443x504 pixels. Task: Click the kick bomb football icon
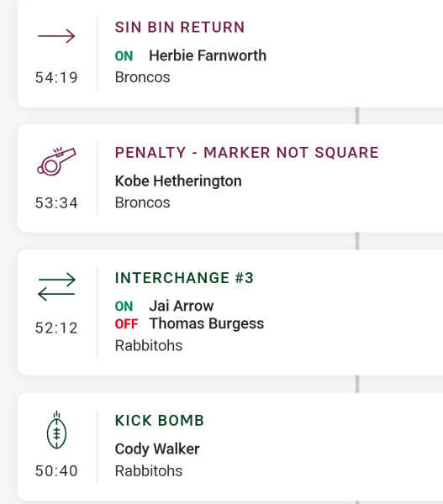[56, 430]
